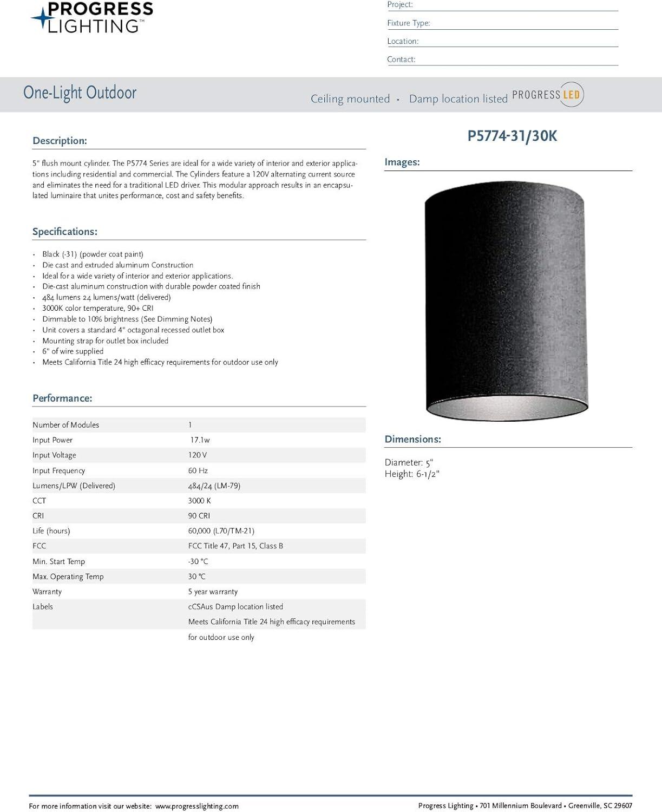Click the Location input line
Screen dimensions: 662x812
(502, 41)
